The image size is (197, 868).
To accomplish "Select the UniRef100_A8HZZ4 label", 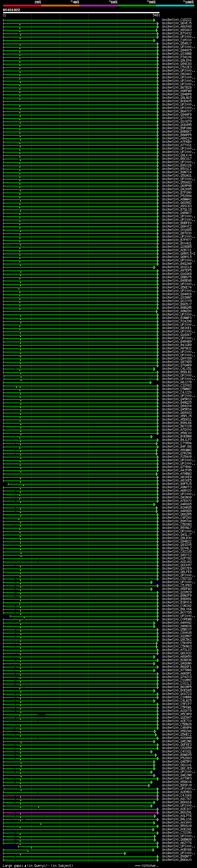I will [x=177, y=138].
